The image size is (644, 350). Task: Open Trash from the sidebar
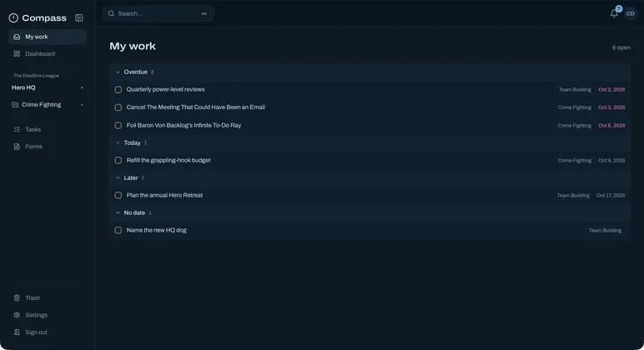click(x=48, y=297)
